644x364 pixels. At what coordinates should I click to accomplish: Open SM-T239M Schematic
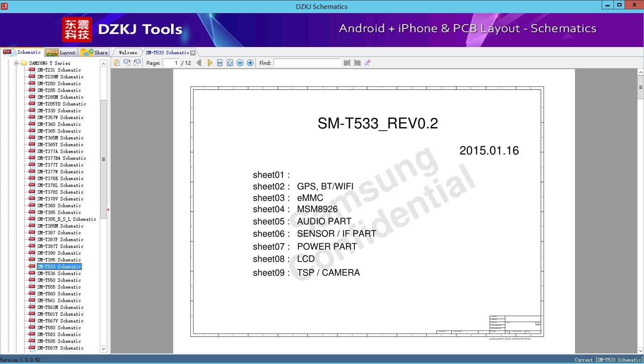click(60, 77)
